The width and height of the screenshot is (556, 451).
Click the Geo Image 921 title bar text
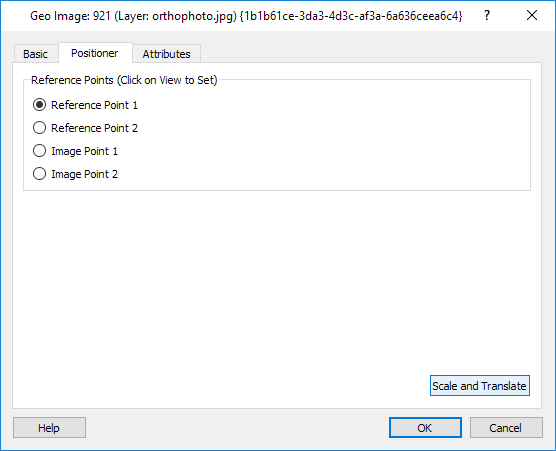tap(246, 16)
